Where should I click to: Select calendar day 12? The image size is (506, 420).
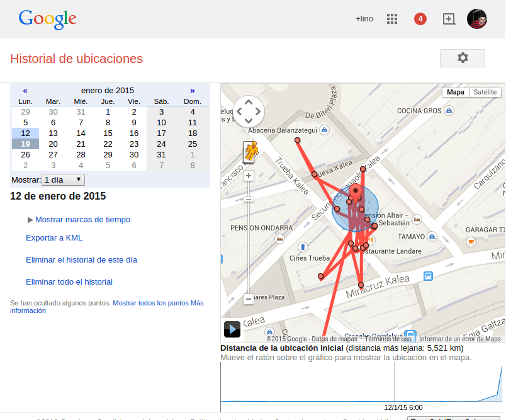pos(26,133)
